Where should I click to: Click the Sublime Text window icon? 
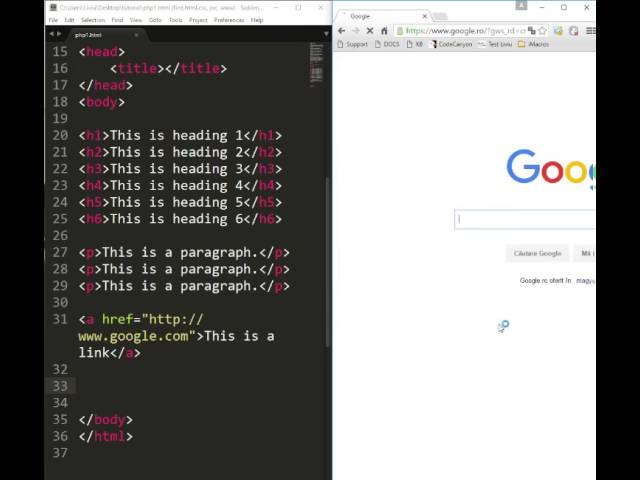53,7
